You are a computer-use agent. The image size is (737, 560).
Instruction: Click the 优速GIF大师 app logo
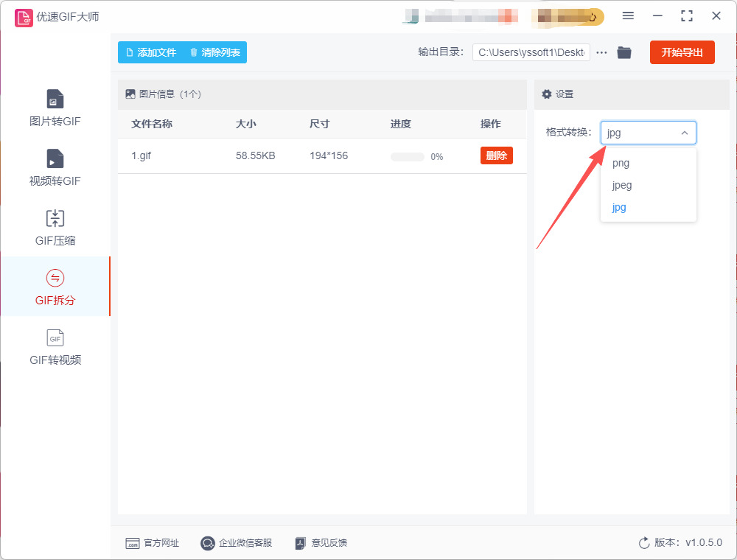point(24,18)
